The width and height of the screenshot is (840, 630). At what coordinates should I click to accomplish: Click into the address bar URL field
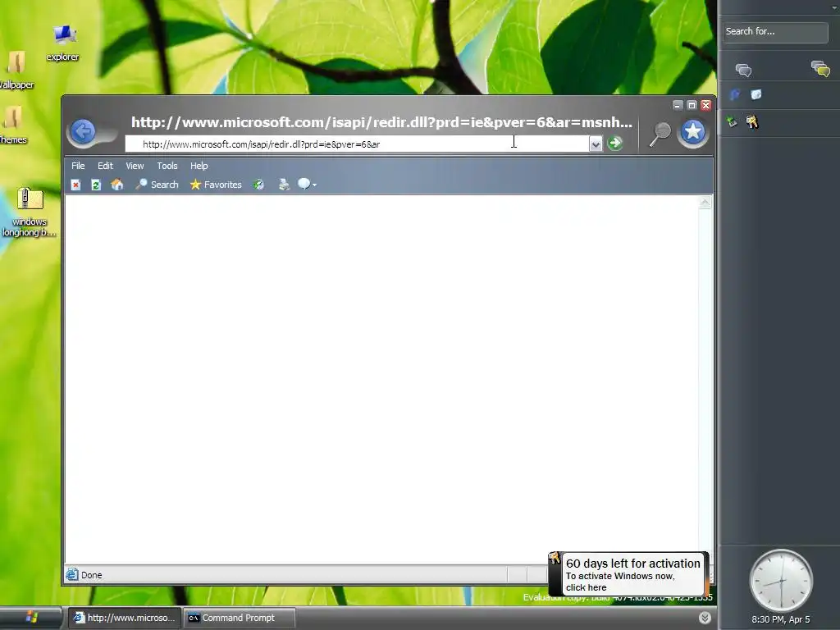coord(357,144)
